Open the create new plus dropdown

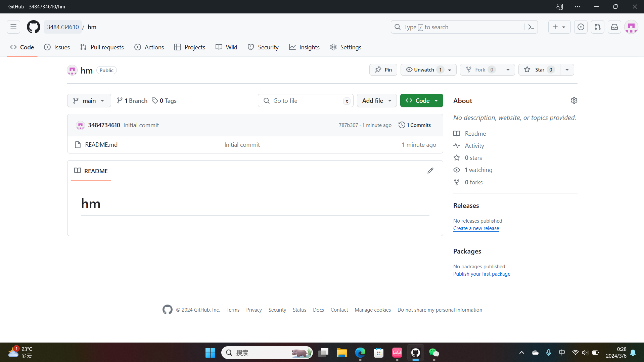pyautogui.click(x=559, y=27)
